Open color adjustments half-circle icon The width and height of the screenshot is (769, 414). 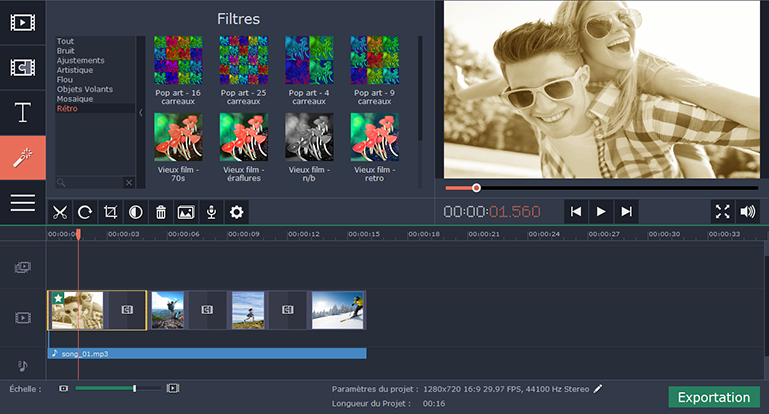(135, 212)
